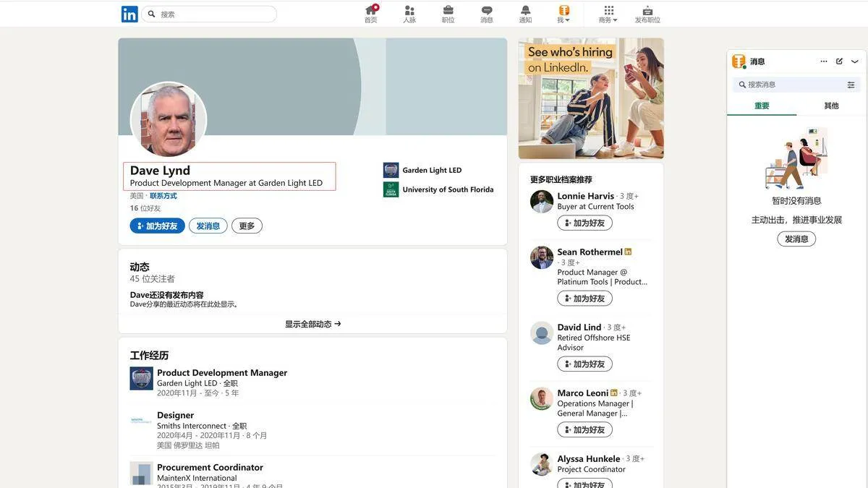Focus the 搜索消息 search field
868x488 pixels.
pos(788,85)
